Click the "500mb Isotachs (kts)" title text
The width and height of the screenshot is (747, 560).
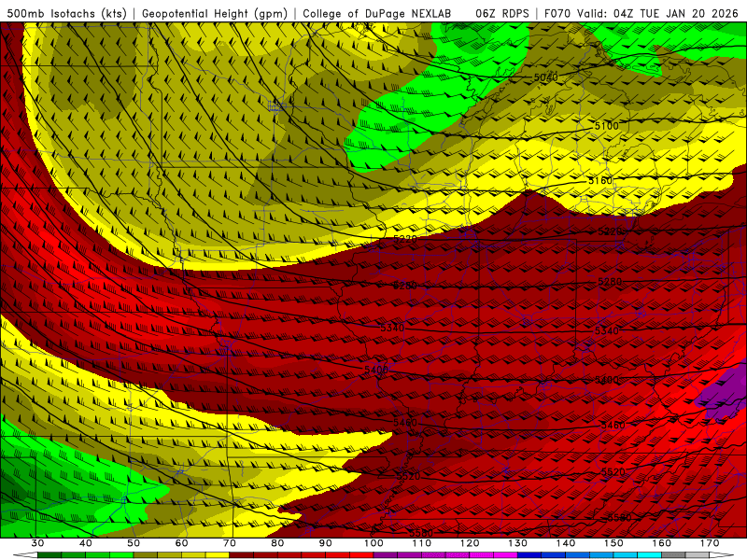point(66,13)
